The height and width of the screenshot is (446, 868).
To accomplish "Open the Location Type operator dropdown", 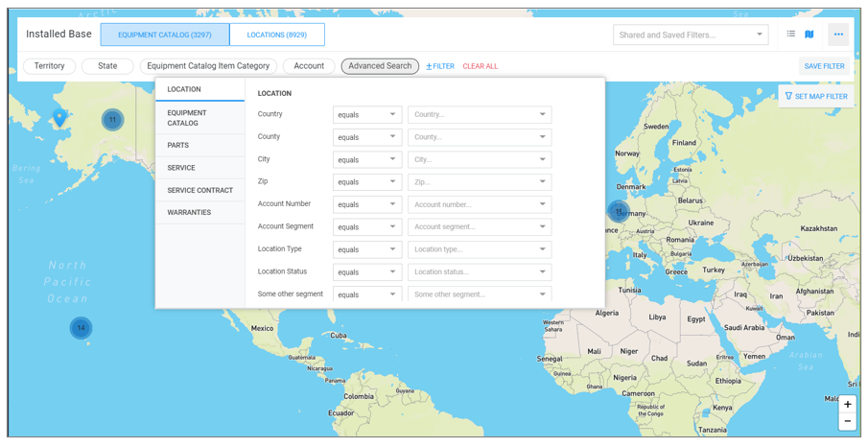I will click(x=367, y=249).
